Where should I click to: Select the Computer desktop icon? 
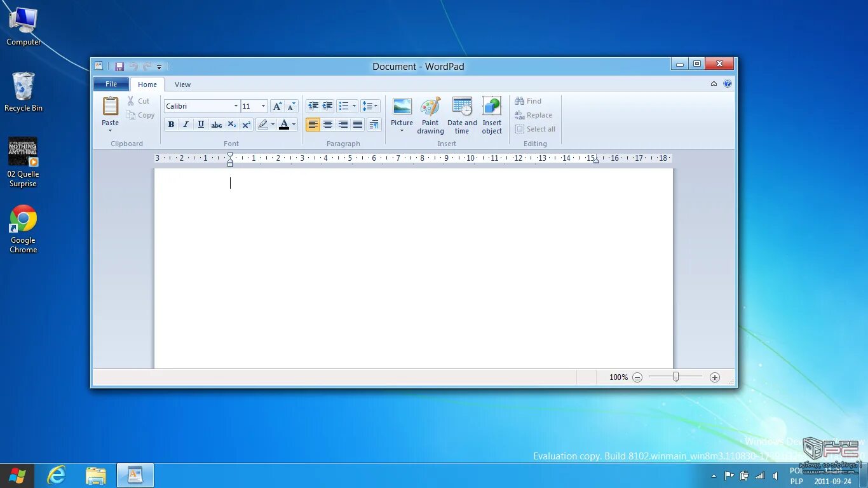(x=23, y=27)
